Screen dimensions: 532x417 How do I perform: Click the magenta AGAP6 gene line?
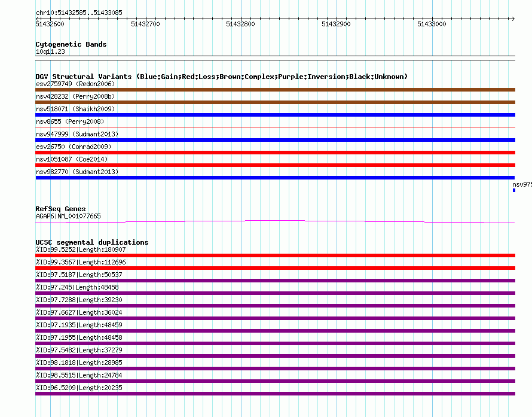(x=275, y=221)
